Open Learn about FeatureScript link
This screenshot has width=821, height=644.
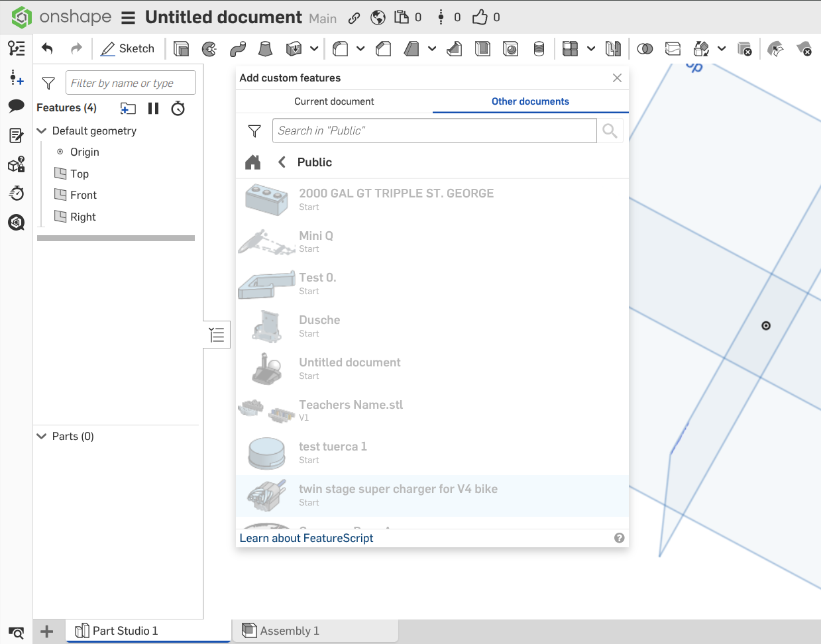306,538
